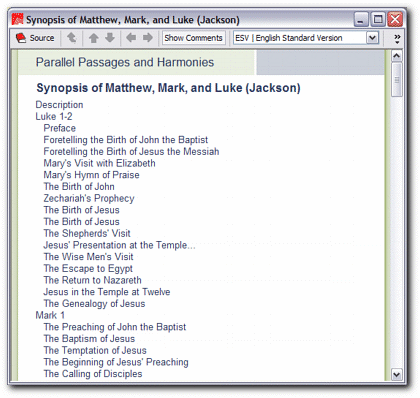Minimize the Synopsis window
The height and width of the screenshot is (398, 420).
tap(361, 19)
